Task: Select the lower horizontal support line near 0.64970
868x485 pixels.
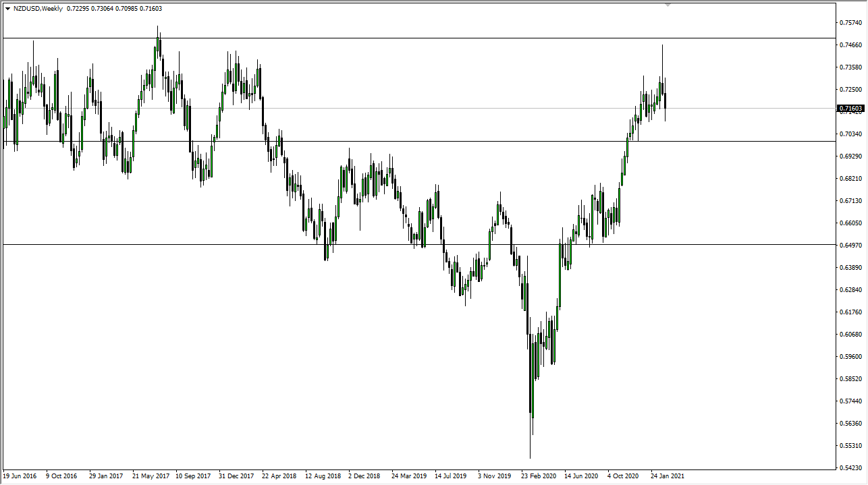Action: pyautogui.click(x=202, y=244)
